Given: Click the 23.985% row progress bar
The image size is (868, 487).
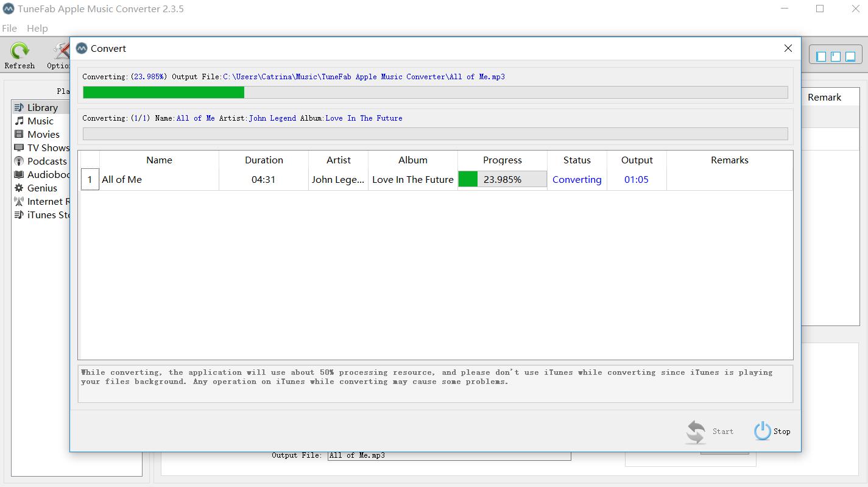Looking at the screenshot, I should click(503, 179).
